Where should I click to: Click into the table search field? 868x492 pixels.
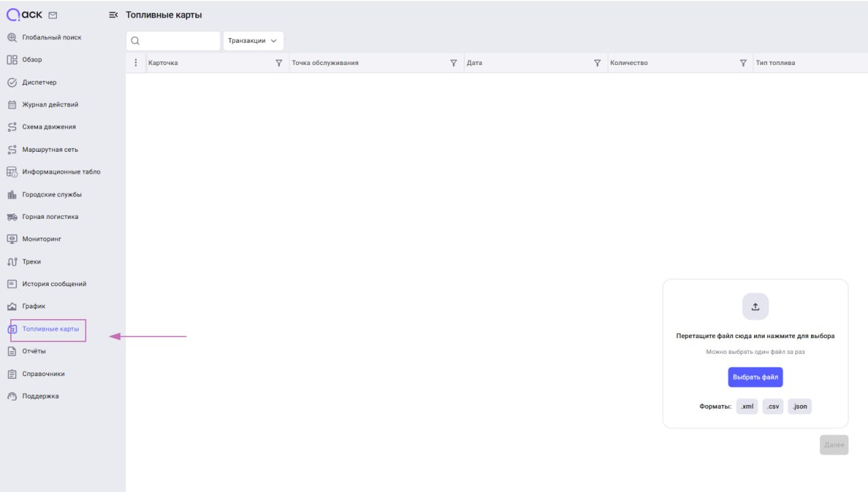[x=173, y=41]
